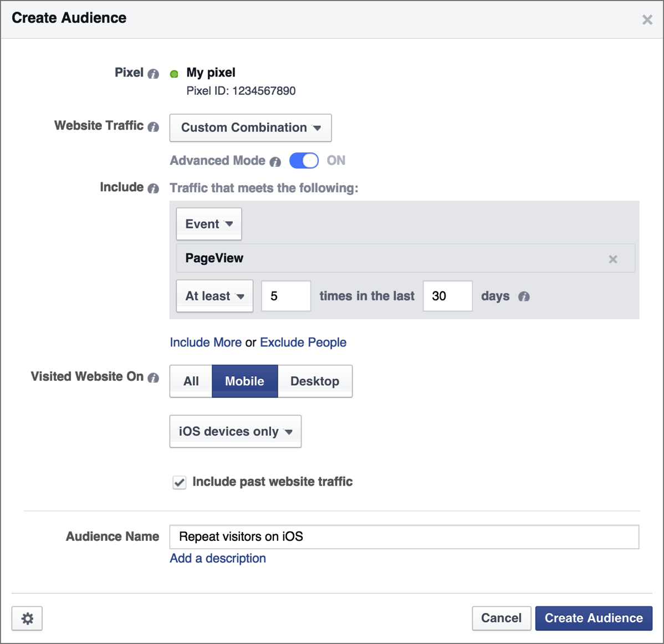Screen dimensions: 664x644
Task: Open the At least frequency dropdown
Action: click(214, 296)
